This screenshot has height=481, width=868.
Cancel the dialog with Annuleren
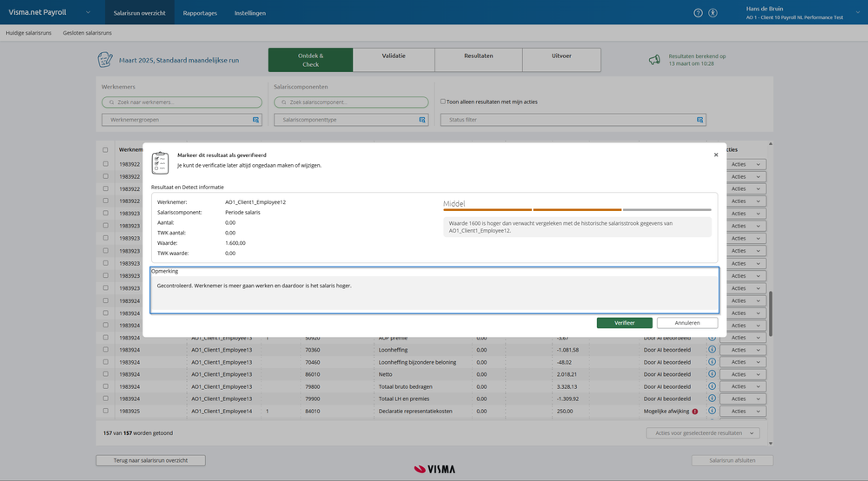[x=687, y=323]
